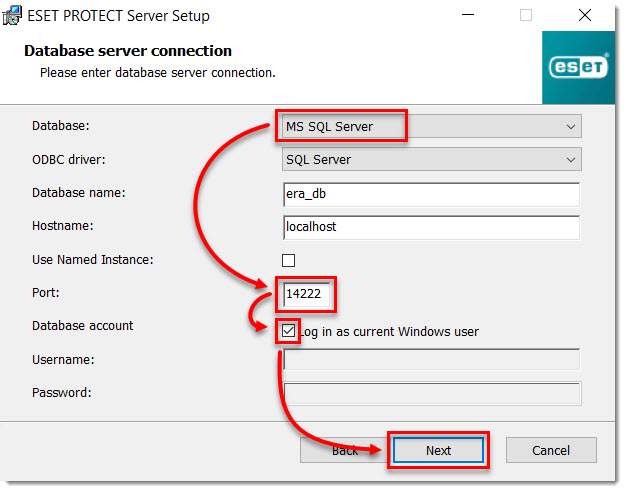625x491 pixels.
Task: Click the 'Password:' label
Action: coord(62,393)
